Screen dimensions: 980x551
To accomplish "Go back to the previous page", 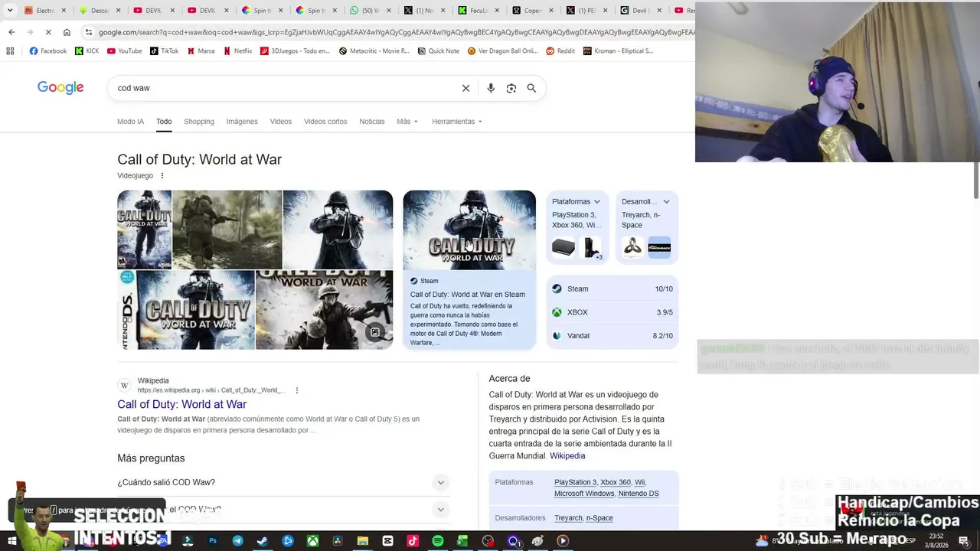I will point(11,32).
